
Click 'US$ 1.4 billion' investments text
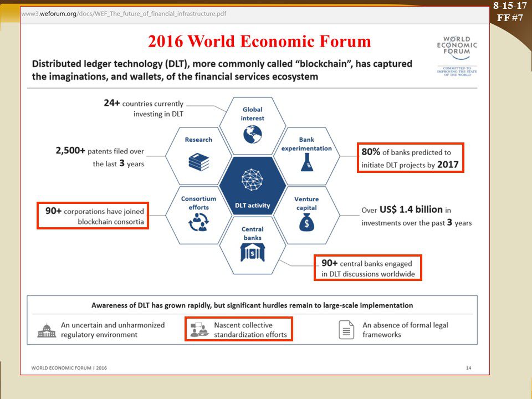pyautogui.click(x=416, y=216)
